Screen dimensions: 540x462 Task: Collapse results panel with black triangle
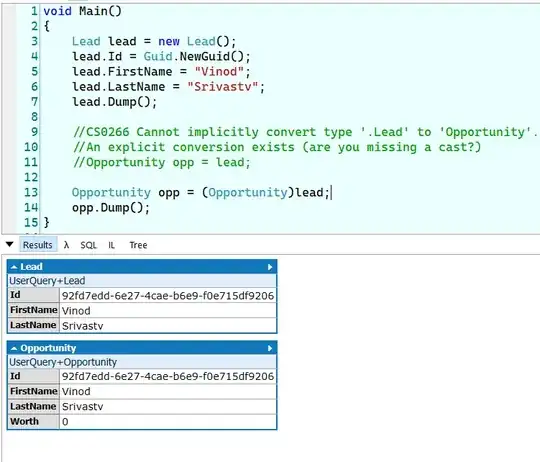click(9, 244)
